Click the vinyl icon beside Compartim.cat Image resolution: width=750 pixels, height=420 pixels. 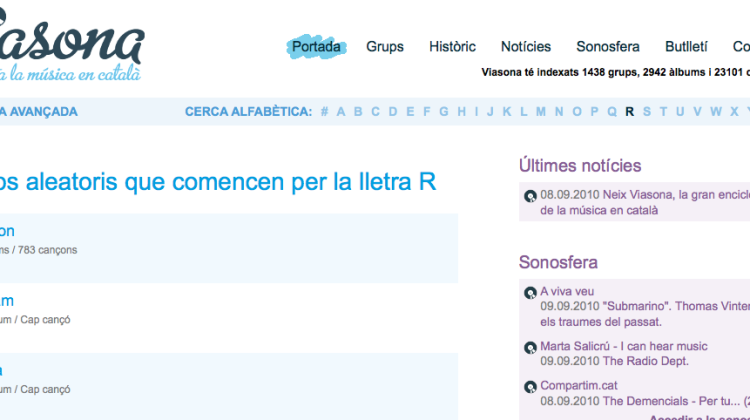coord(530,387)
